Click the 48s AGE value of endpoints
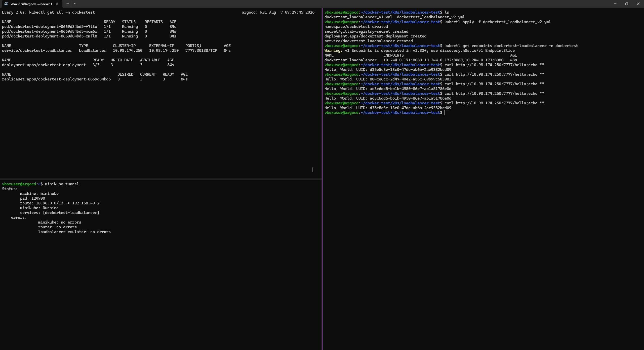644x350 pixels. point(513,60)
